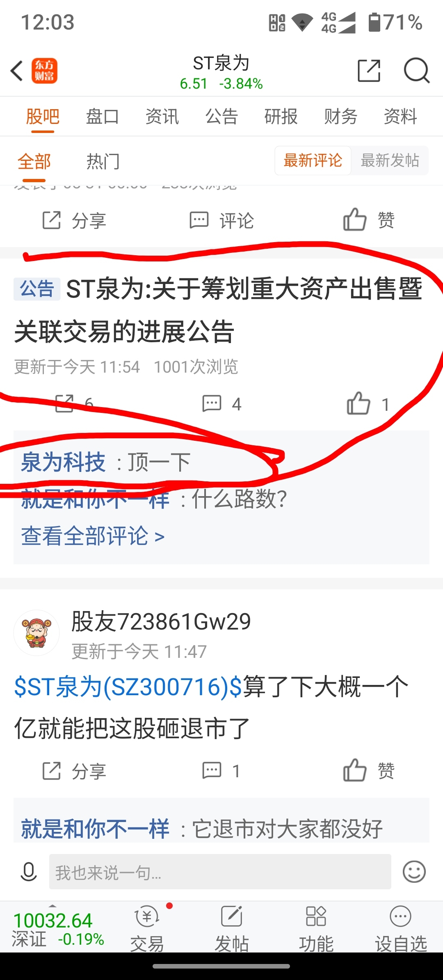Open the emoji smiley picker
The height and width of the screenshot is (980, 443).
click(x=414, y=872)
